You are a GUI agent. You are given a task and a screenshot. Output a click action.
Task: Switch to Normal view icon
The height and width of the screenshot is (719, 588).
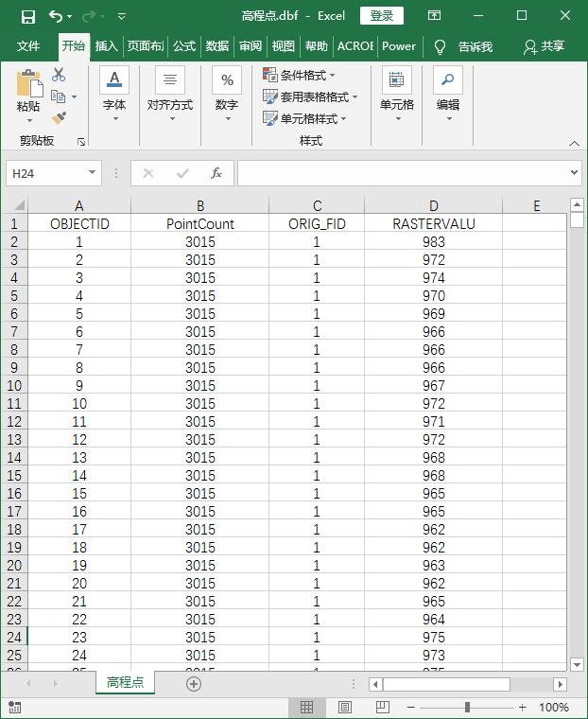306,707
